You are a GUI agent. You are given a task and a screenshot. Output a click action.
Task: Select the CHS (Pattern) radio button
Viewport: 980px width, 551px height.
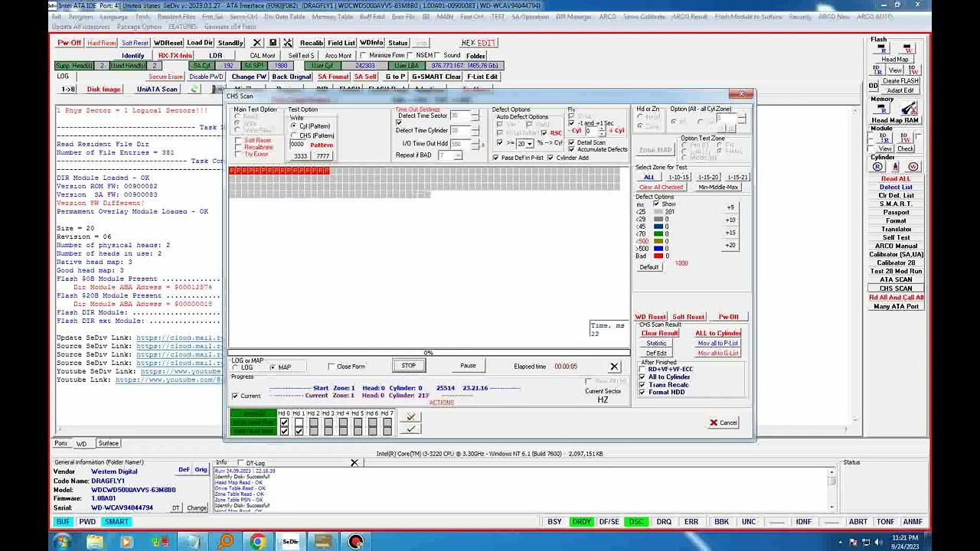click(294, 135)
